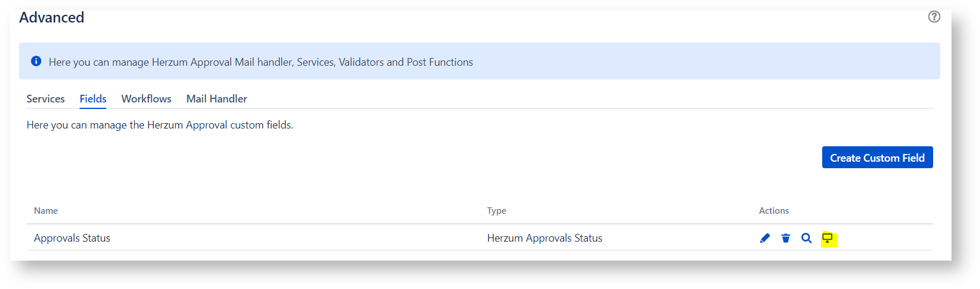Screen dimensions: 980x289
Task: Click the blue info icon in the banner
Action: click(x=36, y=61)
